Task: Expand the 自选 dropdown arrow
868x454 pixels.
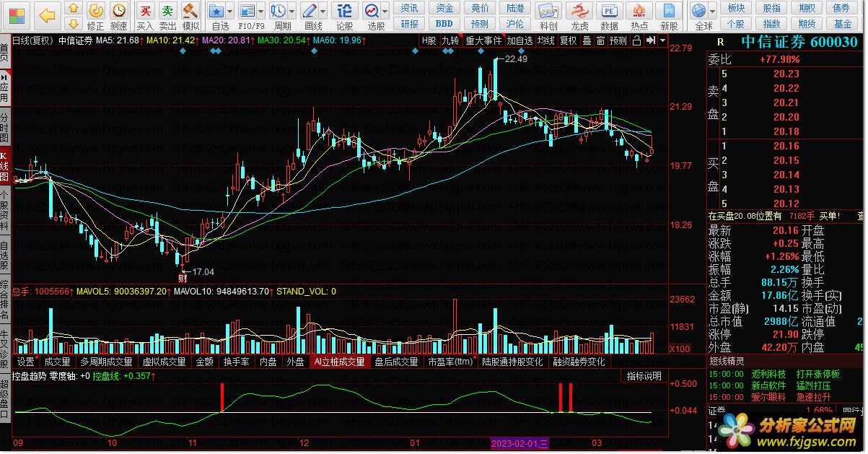Action: pyautogui.click(x=230, y=12)
